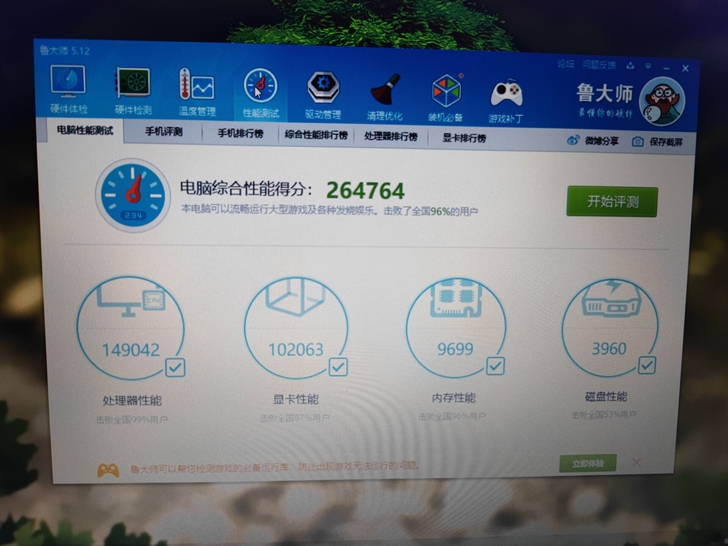Open 清理优化 cleanup broom icon

(x=385, y=97)
